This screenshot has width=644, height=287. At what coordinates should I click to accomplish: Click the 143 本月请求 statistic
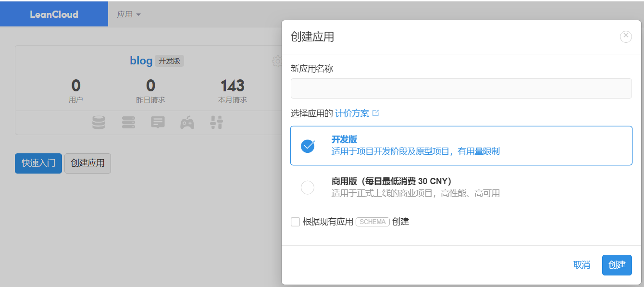[233, 91]
